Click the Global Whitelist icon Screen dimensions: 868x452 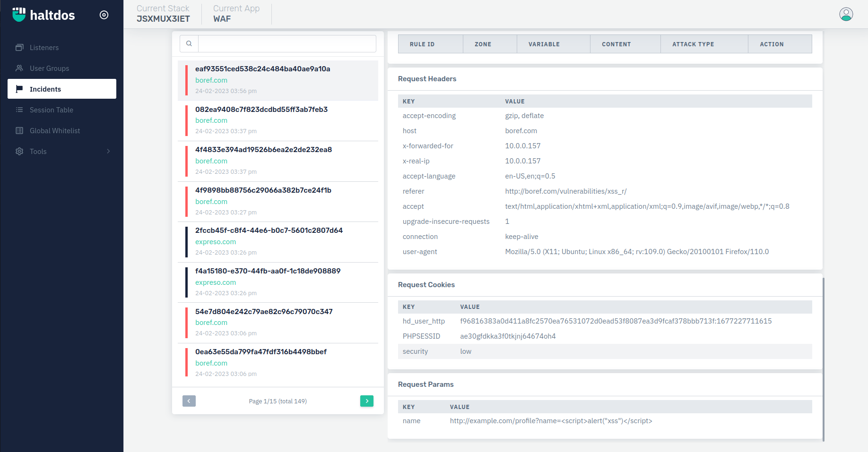(19, 130)
